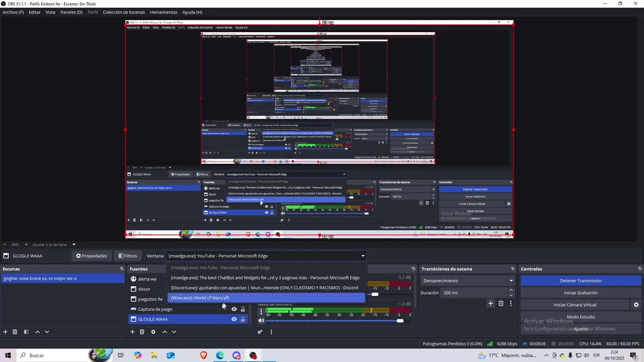644x362 pixels.
Task: Move source down in Fuentes toolbar
Action: [x=174, y=332]
